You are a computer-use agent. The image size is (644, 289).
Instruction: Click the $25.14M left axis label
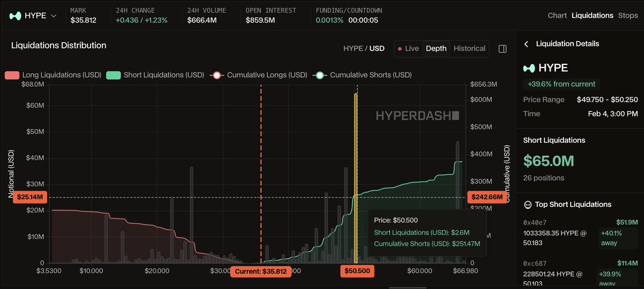point(31,197)
